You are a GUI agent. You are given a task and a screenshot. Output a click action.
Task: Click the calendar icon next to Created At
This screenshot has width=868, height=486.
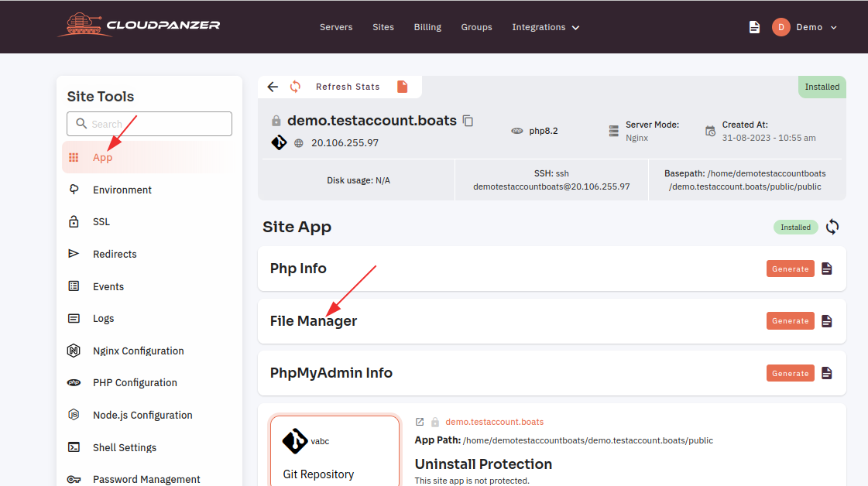click(x=710, y=132)
